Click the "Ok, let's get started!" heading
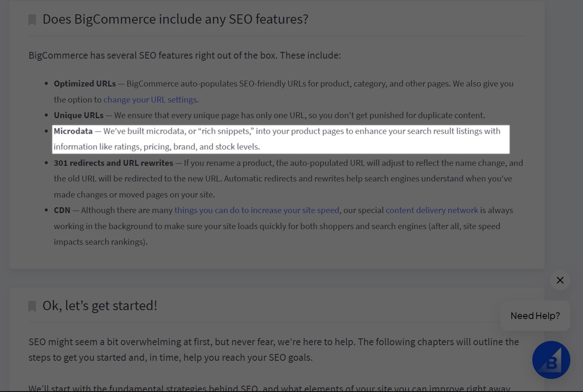 [x=100, y=305]
